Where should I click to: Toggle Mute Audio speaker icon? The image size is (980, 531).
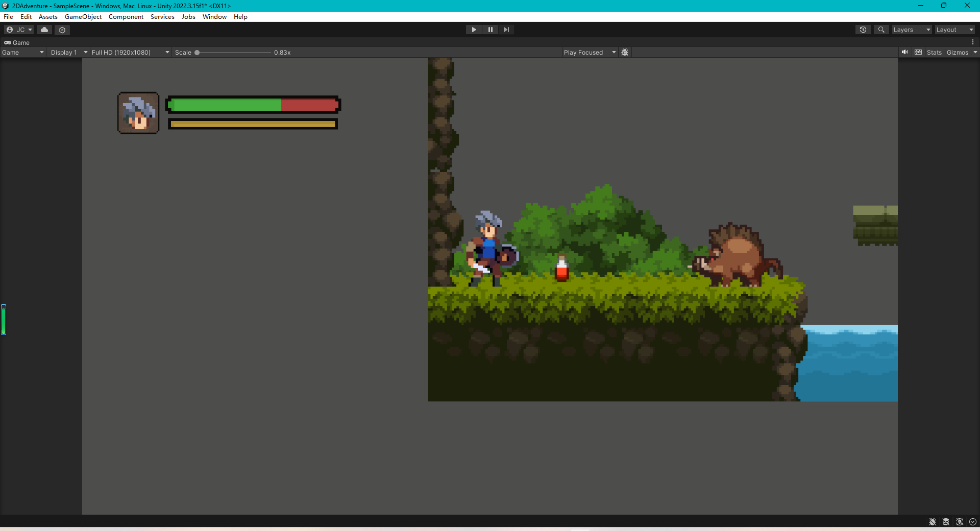coord(905,52)
